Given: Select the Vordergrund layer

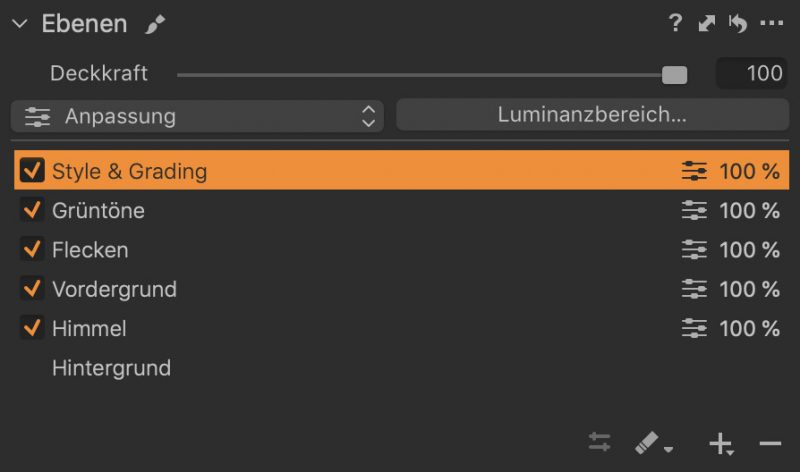Looking at the screenshot, I should click(x=402, y=289).
